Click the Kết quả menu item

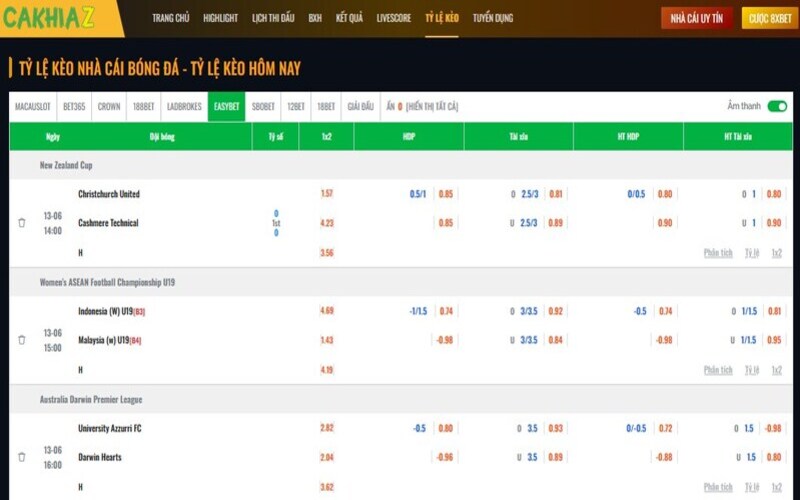(349, 18)
